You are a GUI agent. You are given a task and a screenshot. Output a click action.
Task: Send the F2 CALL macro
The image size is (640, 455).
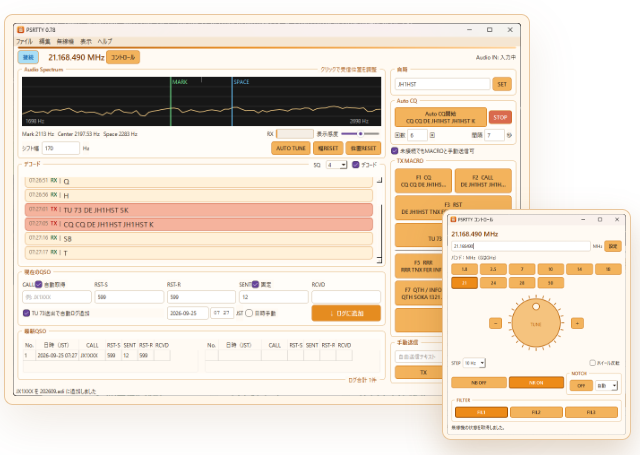click(x=483, y=181)
